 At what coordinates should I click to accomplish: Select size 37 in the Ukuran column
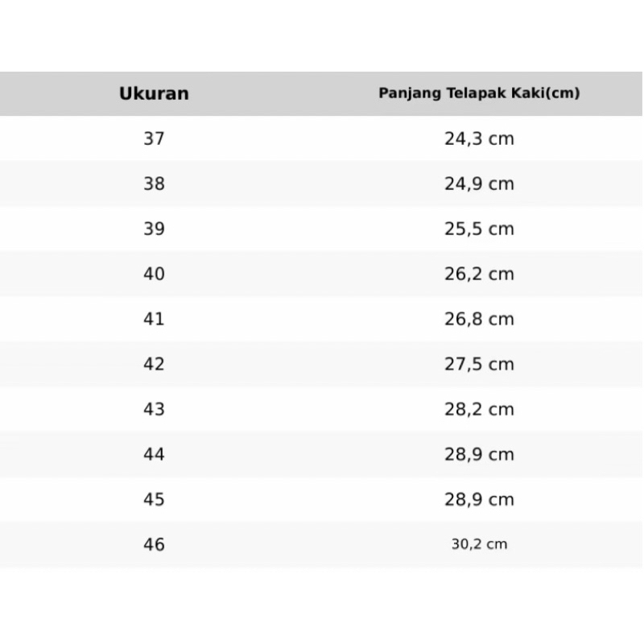[x=154, y=138]
